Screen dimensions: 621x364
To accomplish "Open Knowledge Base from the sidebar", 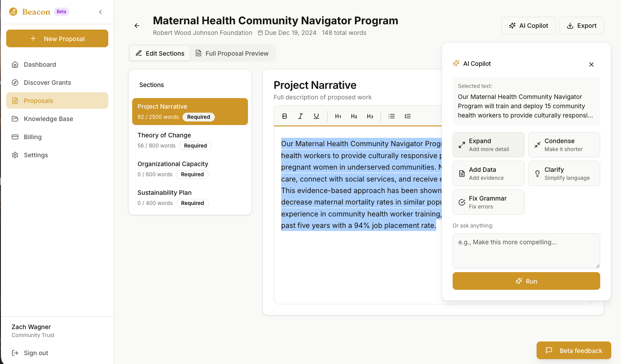I will pos(49,119).
